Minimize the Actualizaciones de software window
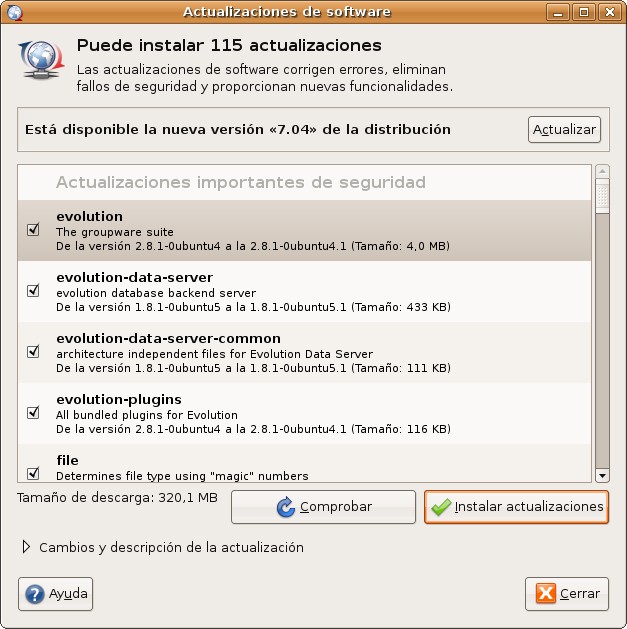Screen dimensions: 627x629 [x=557, y=12]
